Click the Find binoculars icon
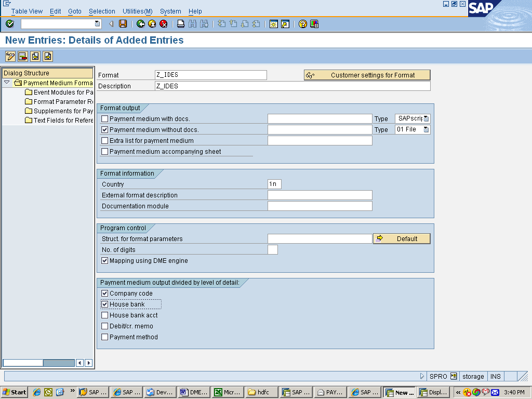Image resolution: width=532 pixels, height=399 pixels. 192,24
